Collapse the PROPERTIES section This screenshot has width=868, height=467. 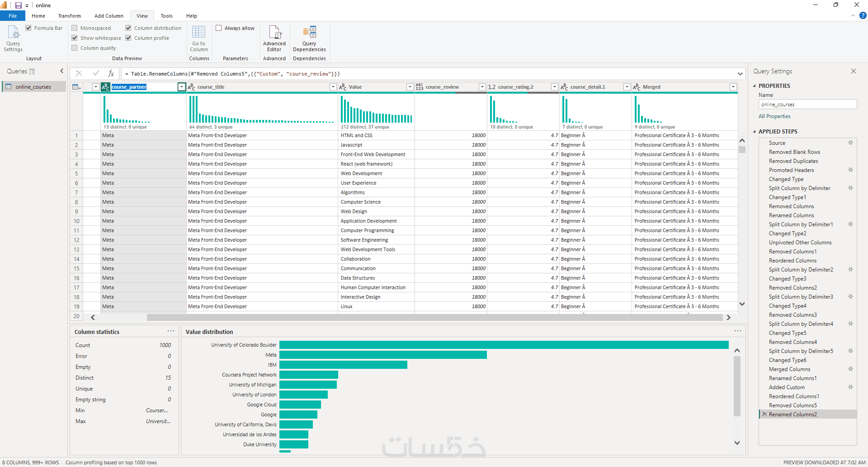[754, 86]
